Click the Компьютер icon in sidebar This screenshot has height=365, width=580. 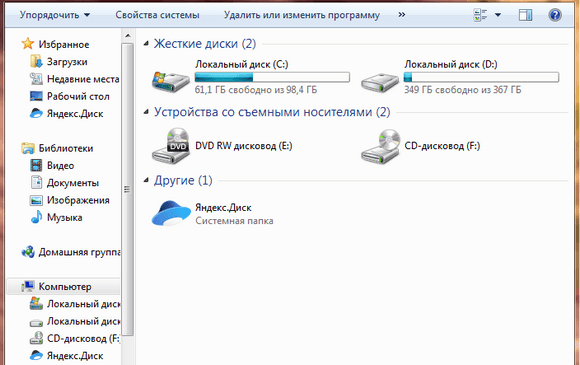coord(28,286)
